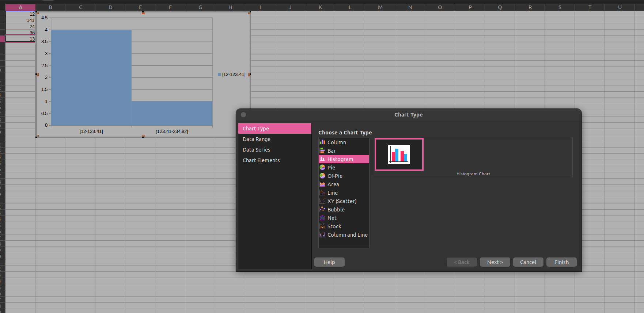Click the (123.41-234.82] axis label
644x313 pixels.
coord(172,131)
